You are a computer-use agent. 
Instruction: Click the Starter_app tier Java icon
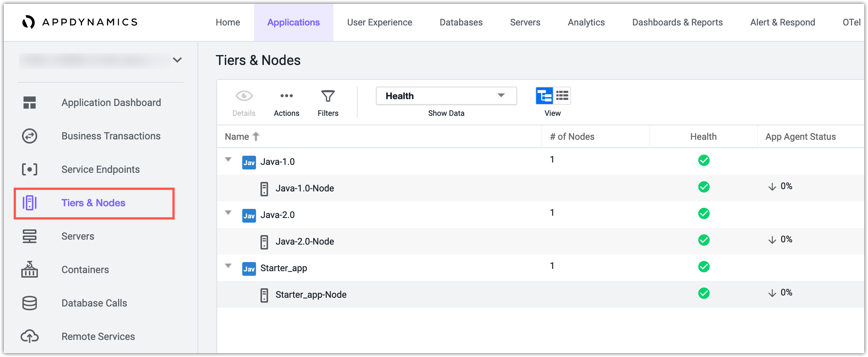tap(249, 269)
